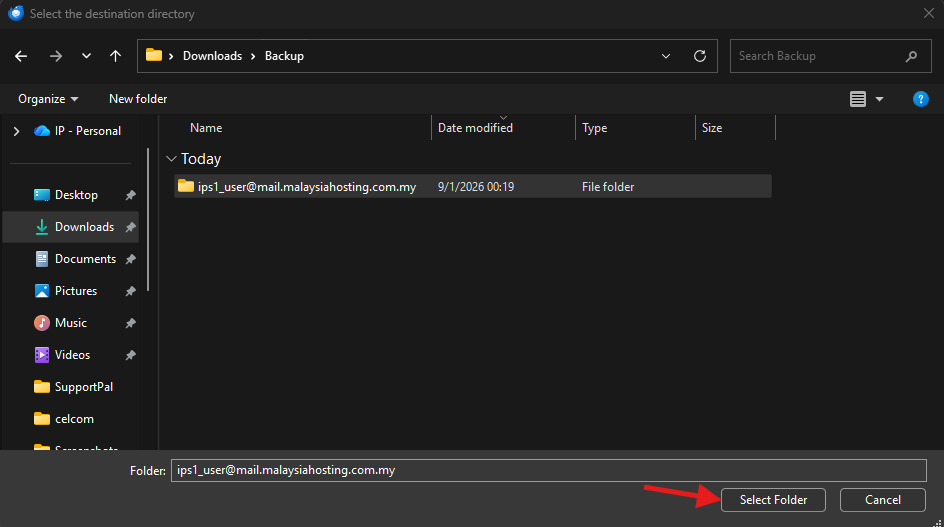This screenshot has height=527, width=944.
Task: Collapse the Today group
Action: click(x=172, y=159)
